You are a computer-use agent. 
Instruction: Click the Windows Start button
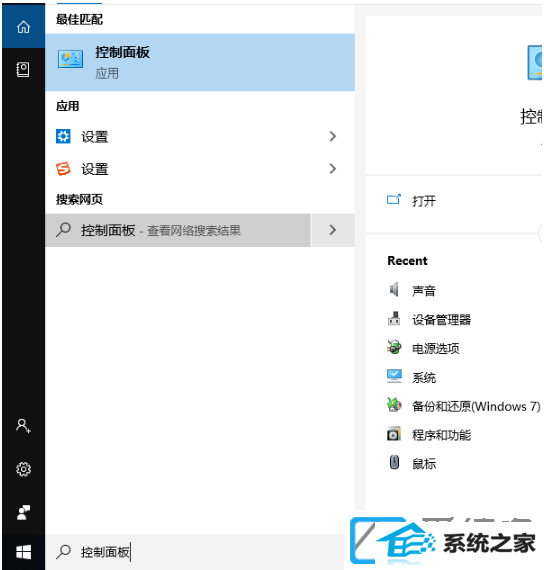[24, 553]
